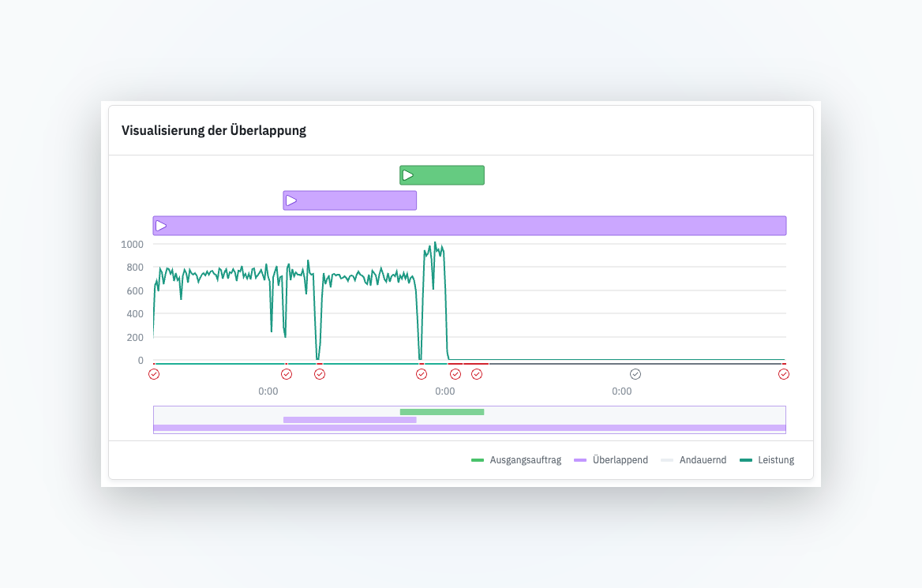Click the first red check marker at chart start

pos(154,374)
